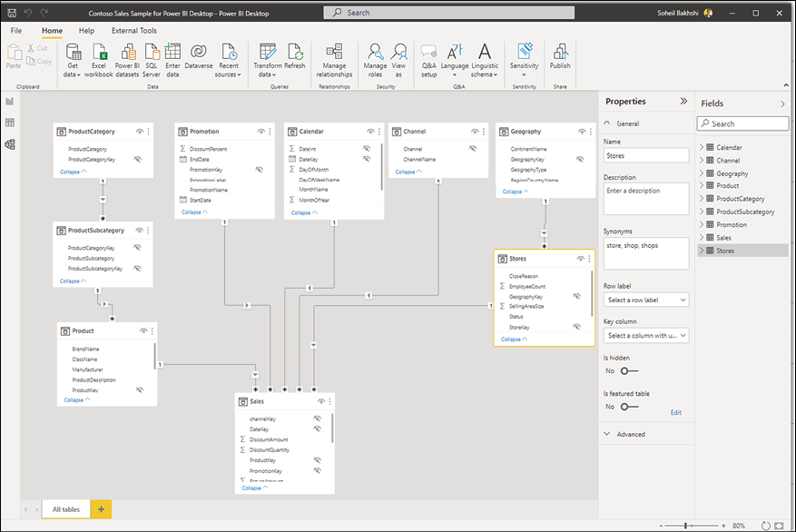Toggle visibility of Promotion table
Screen dimensions: 796x532
click(260, 132)
